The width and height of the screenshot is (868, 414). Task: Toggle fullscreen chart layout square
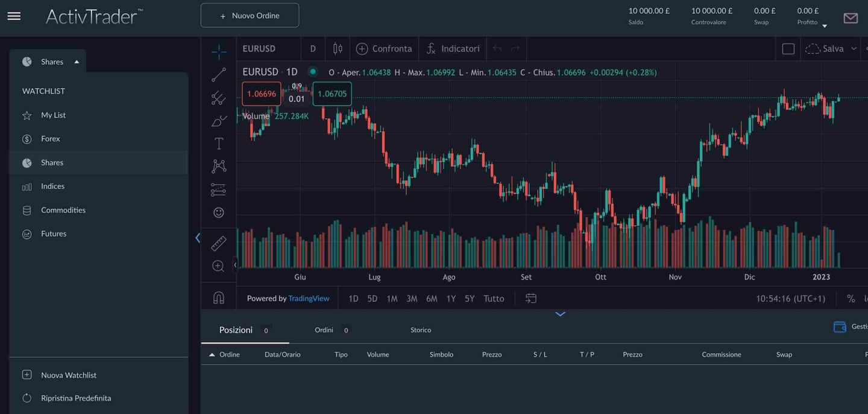(x=788, y=49)
